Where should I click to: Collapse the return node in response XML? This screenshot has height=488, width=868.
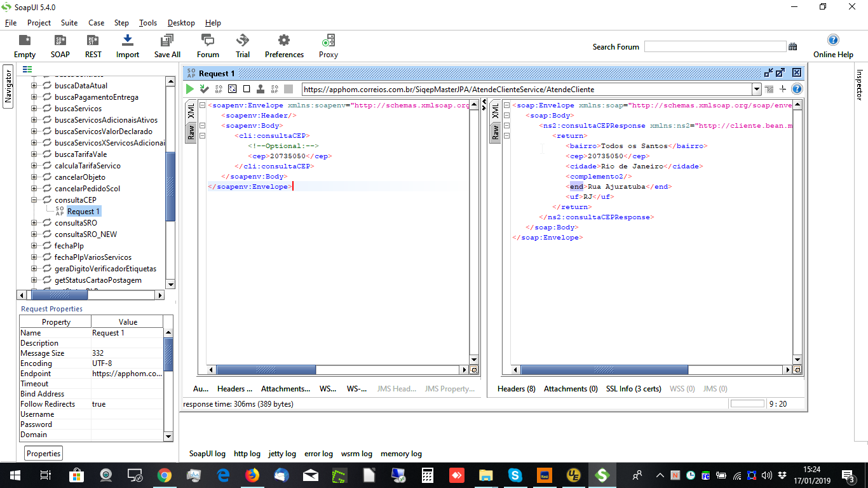507,136
